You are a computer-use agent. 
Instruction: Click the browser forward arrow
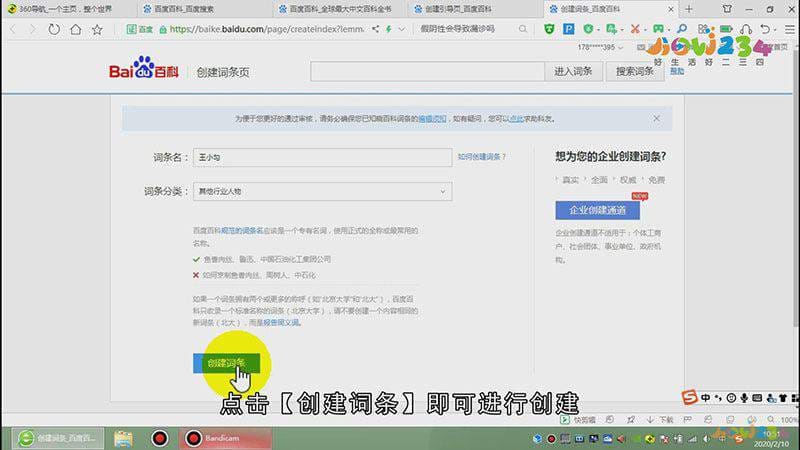[32, 30]
